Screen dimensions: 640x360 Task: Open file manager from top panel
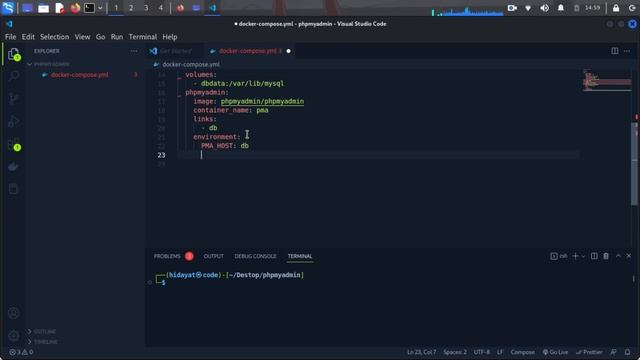43,8
